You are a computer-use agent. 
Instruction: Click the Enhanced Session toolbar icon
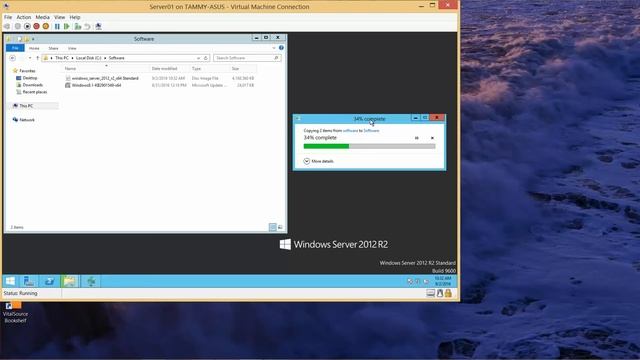coord(98,27)
